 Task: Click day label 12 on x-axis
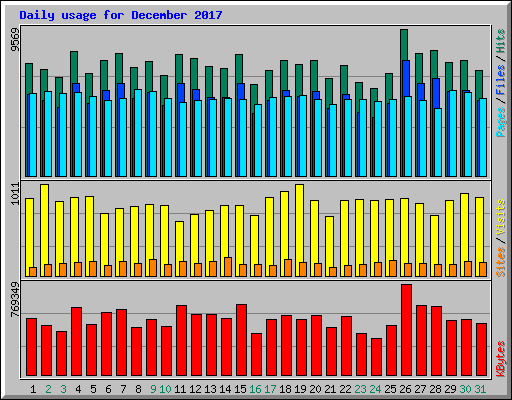[195, 389]
